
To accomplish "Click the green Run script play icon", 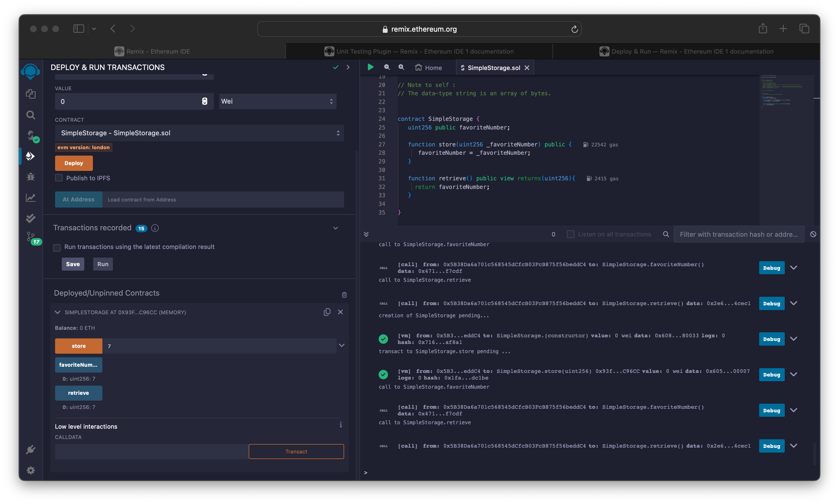I will point(371,67).
